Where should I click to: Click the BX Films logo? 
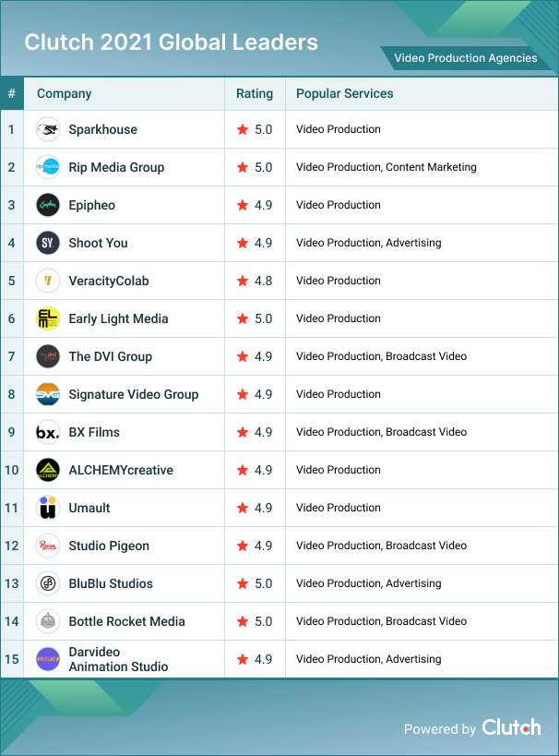coord(48,432)
